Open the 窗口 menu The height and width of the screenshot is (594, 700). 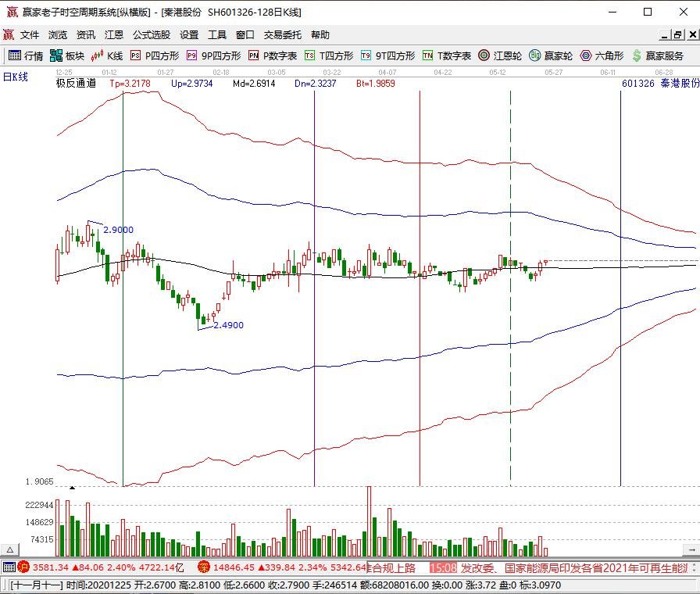tap(245, 35)
